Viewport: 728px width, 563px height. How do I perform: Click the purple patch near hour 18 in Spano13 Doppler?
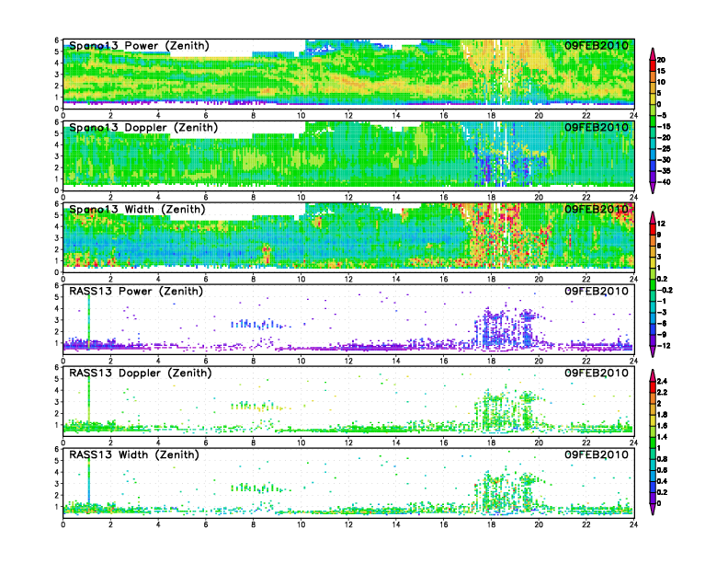486,169
